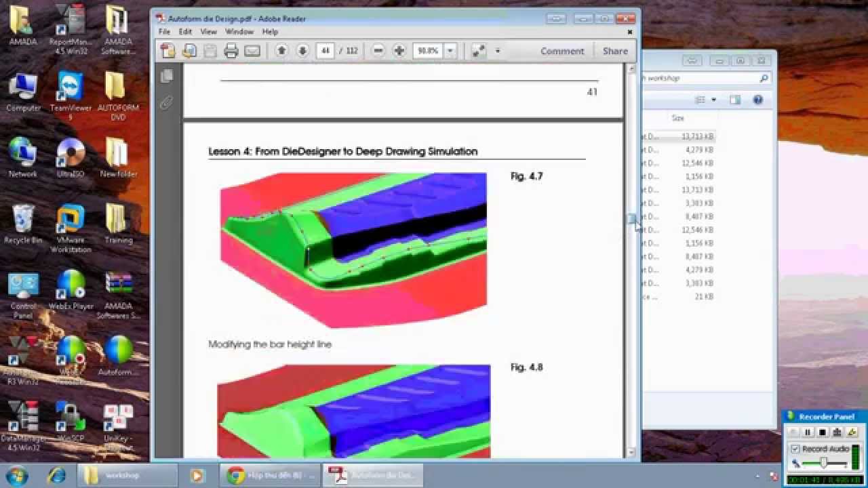868x488 pixels.
Task: Open the media player taskbar icon
Action: [x=197, y=475]
